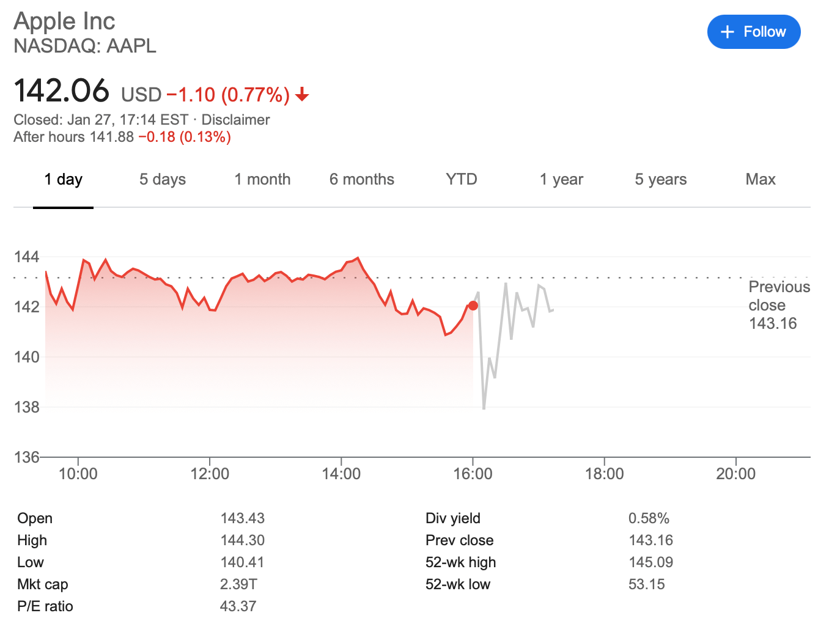This screenshot has width=840, height=621.
Task: Switch to 6 months view
Action: click(x=361, y=180)
